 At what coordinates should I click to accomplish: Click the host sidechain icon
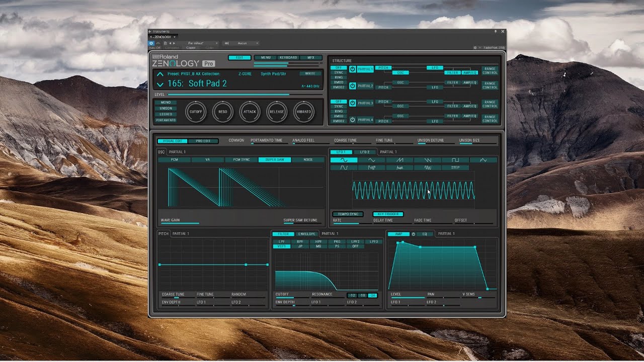tap(227, 43)
